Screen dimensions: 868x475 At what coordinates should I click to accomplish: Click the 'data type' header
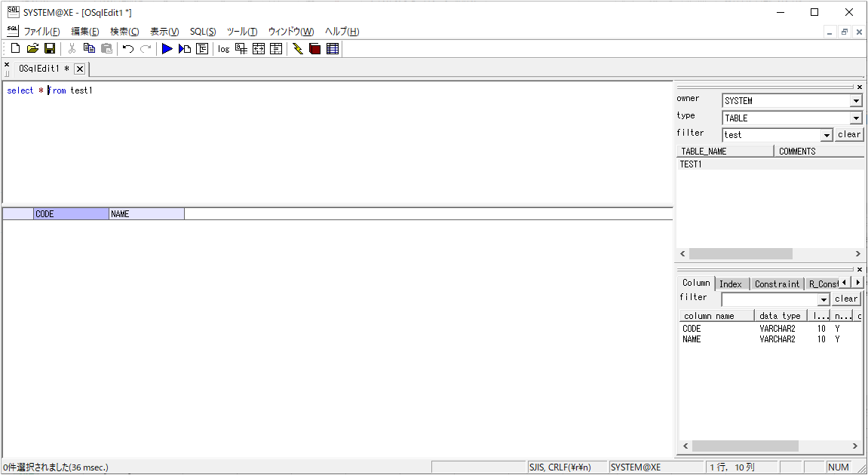tap(781, 316)
